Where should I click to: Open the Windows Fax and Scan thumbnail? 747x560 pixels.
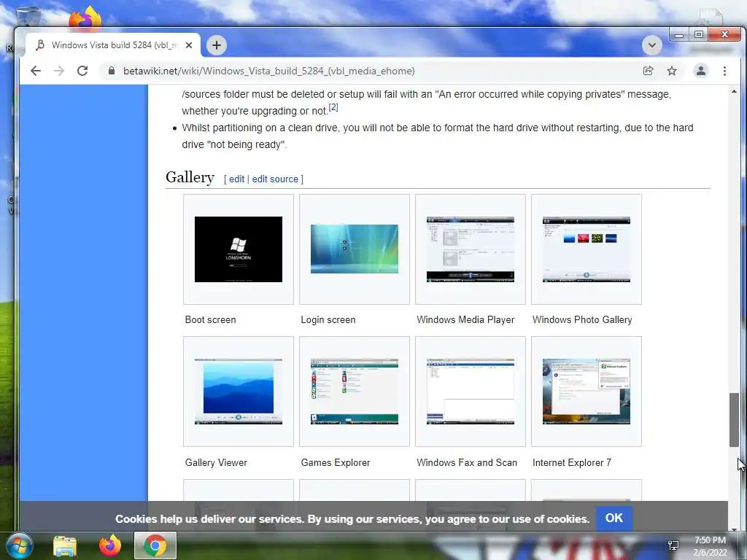tap(471, 392)
